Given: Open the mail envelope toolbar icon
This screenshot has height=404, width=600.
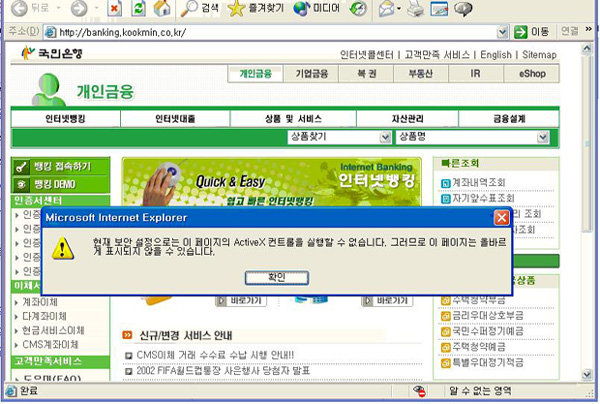Looking at the screenshot, I should coord(386,8).
